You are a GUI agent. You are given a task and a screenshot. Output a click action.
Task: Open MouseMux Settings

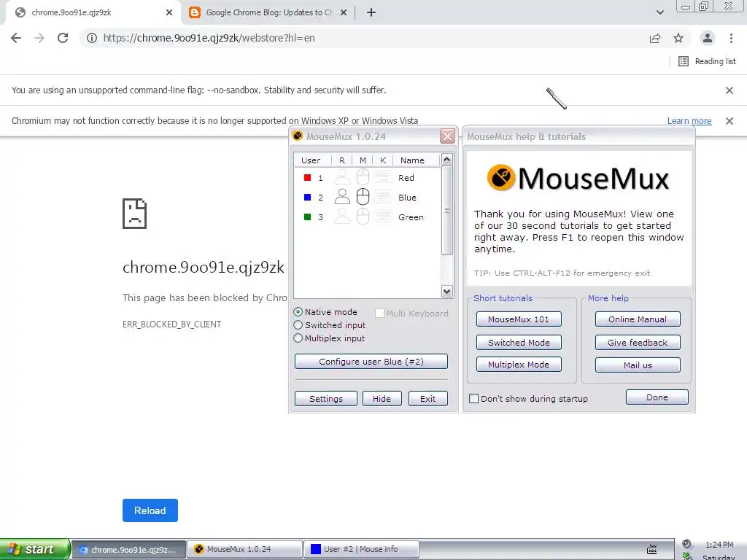point(326,399)
